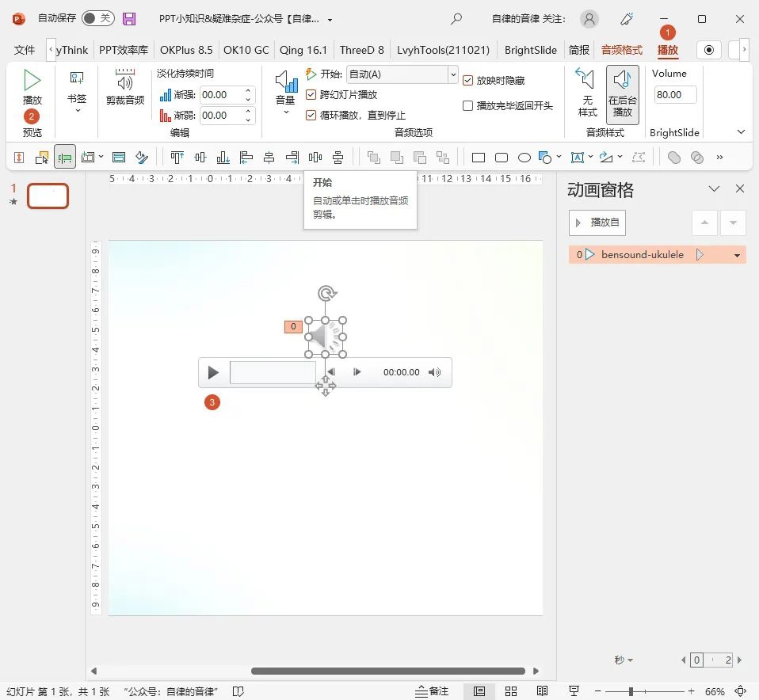Switch to reading view in status bar
Screen dimensions: 759x700
click(542, 690)
